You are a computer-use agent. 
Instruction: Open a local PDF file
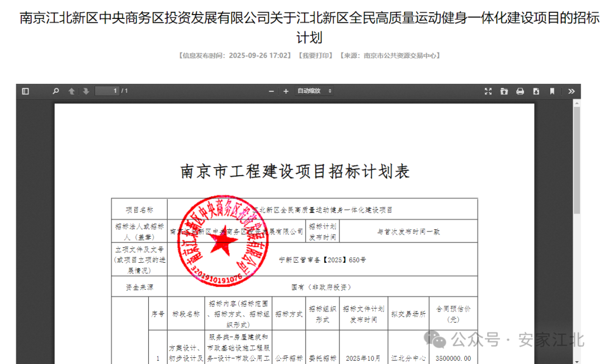(505, 91)
